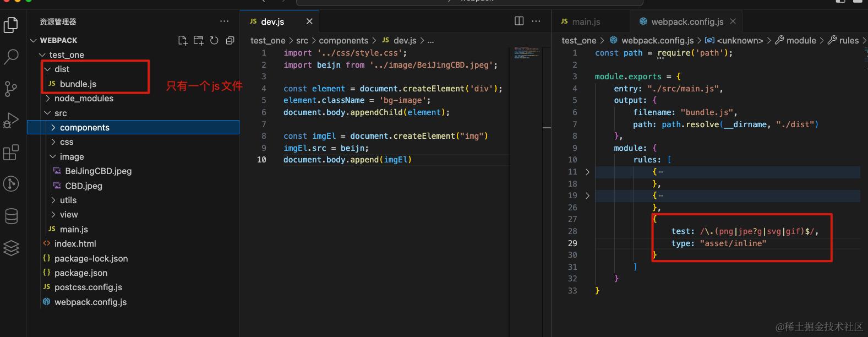Collapse the test_one folder
The height and width of the screenshot is (337, 868).
(x=42, y=55)
